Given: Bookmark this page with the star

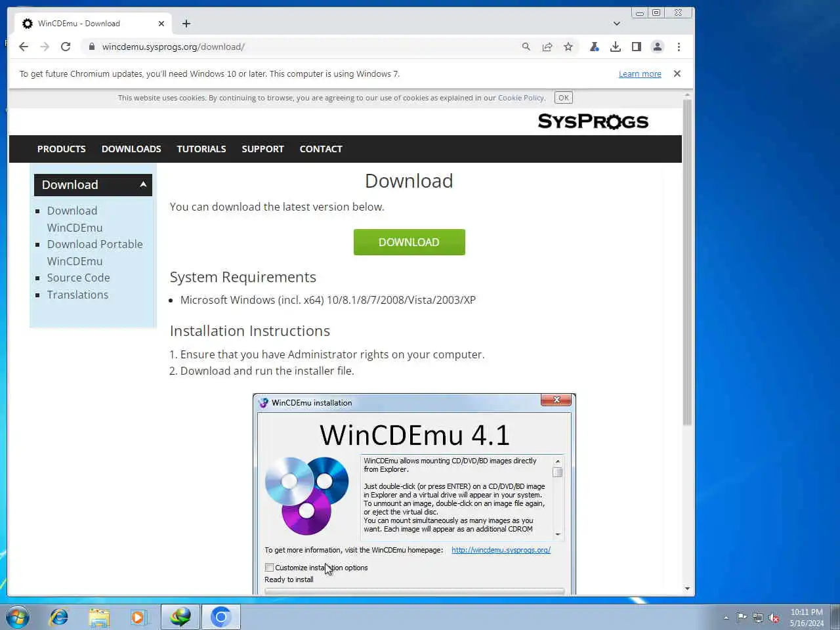Looking at the screenshot, I should point(568,47).
